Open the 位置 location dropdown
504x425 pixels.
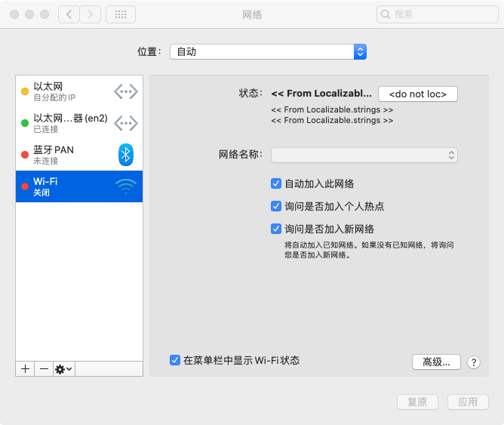pos(268,52)
